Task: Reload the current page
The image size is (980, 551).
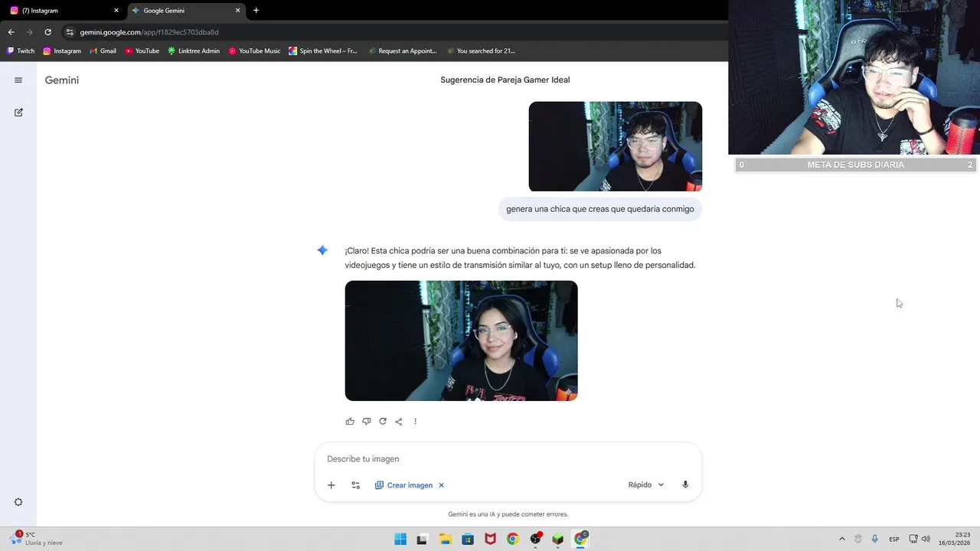Action: (47, 32)
